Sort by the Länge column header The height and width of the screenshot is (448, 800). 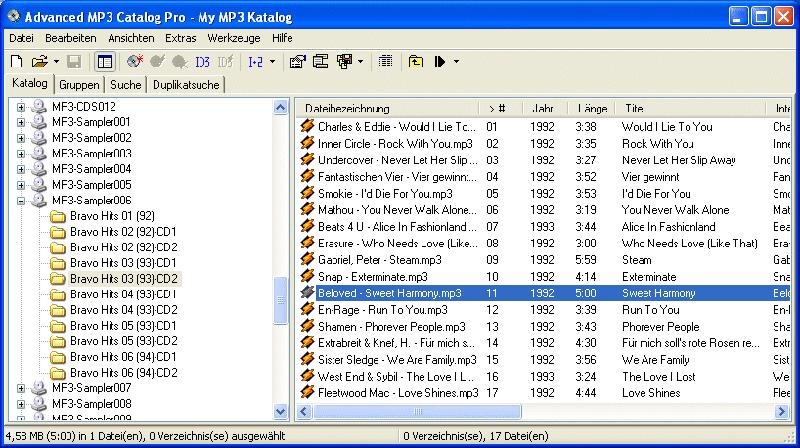[592, 108]
